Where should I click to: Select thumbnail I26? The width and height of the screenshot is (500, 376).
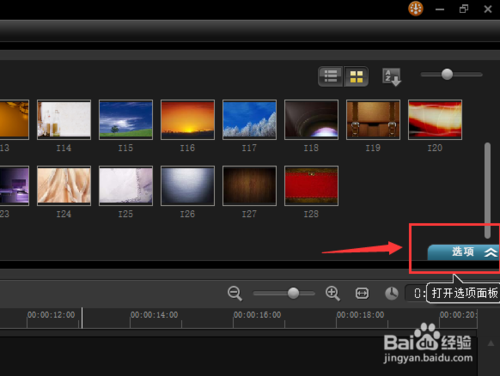(188, 186)
